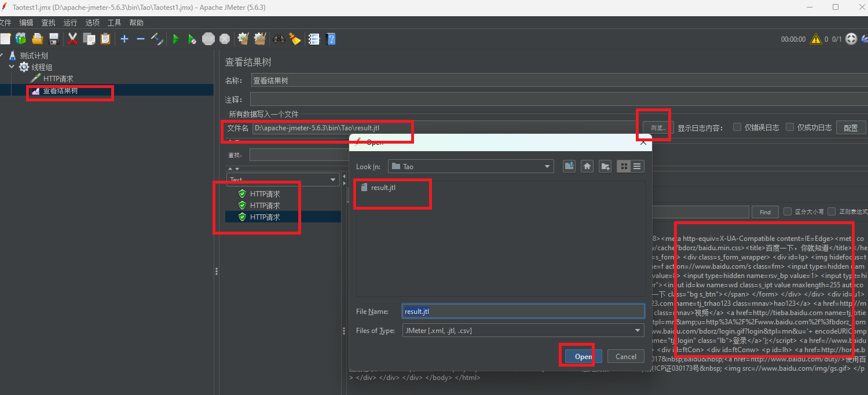Click the File Name input field
Image resolution: width=868 pixels, height=395 pixels.
point(523,311)
